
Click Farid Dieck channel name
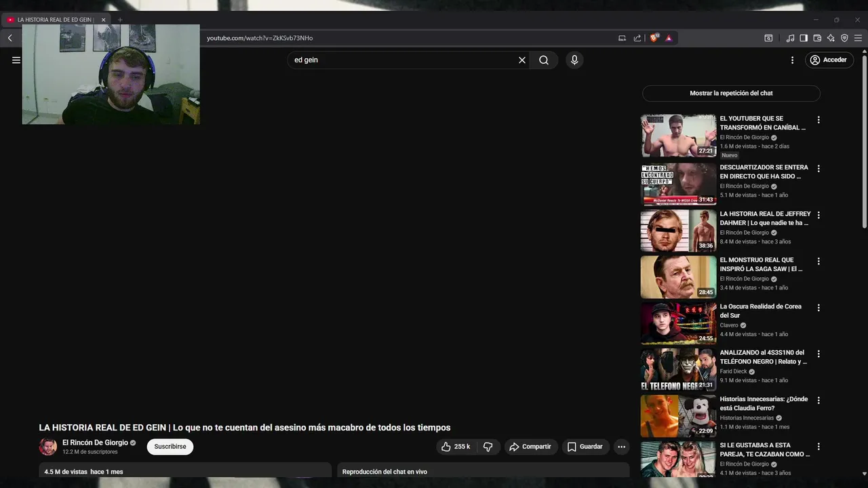click(733, 371)
